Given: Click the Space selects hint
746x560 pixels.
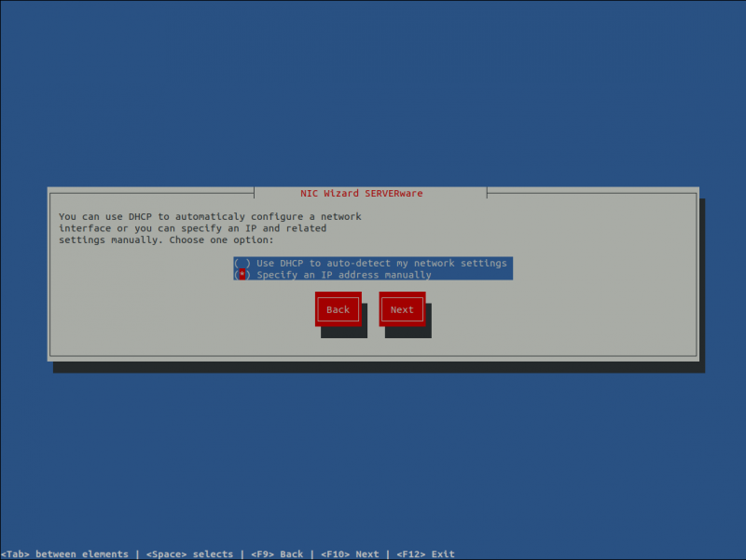Looking at the screenshot, I should point(191,553).
